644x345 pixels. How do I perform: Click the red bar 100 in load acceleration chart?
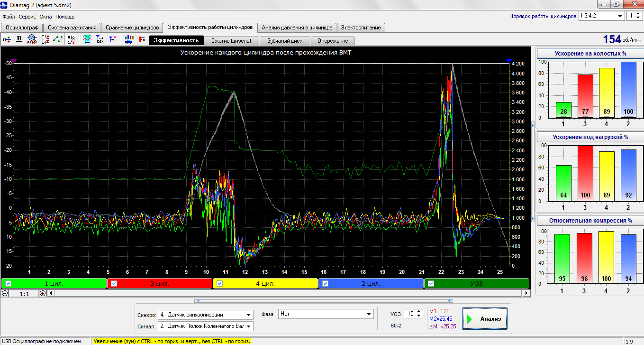(585, 173)
